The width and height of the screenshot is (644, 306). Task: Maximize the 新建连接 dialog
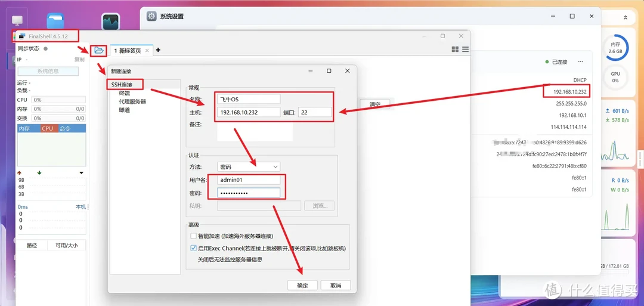[x=329, y=70]
